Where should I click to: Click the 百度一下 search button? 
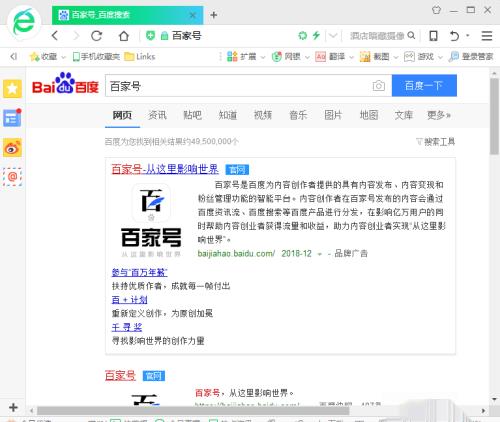point(424,86)
